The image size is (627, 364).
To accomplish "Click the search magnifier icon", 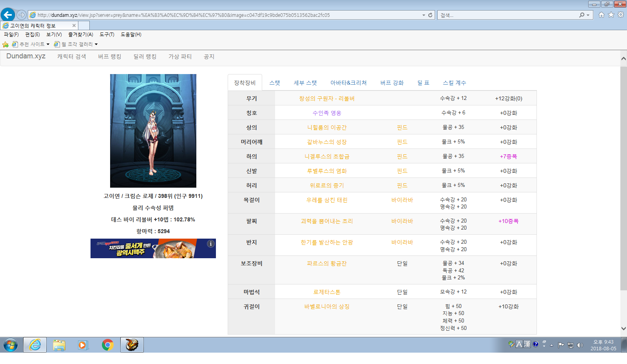I will pyautogui.click(x=582, y=15).
